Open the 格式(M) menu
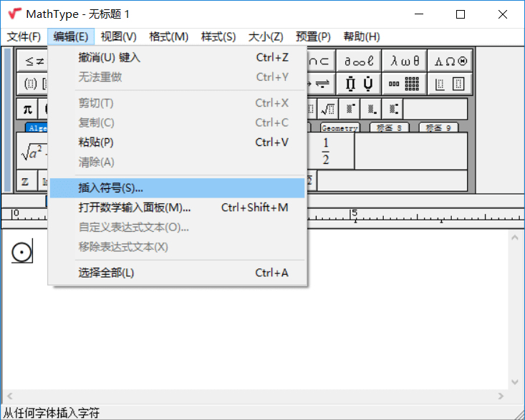 pyautogui.click(x=168, y=36)
